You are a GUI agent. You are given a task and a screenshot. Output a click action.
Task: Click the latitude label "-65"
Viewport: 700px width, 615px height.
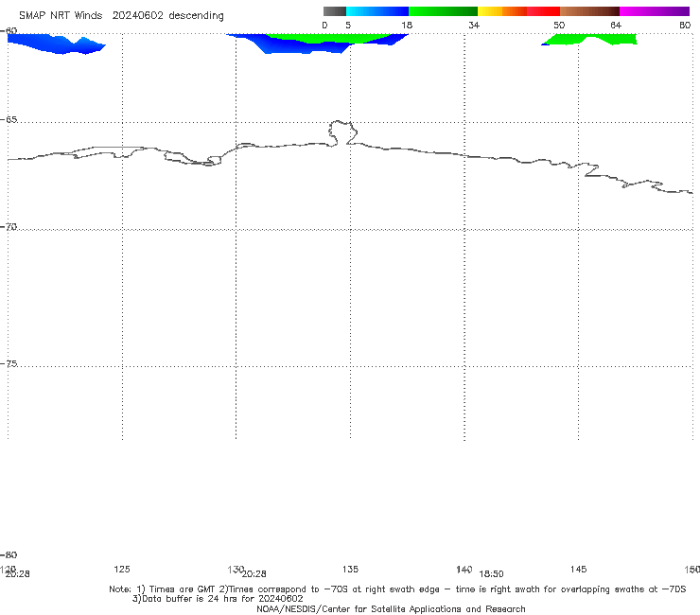(x=9, y=120)
